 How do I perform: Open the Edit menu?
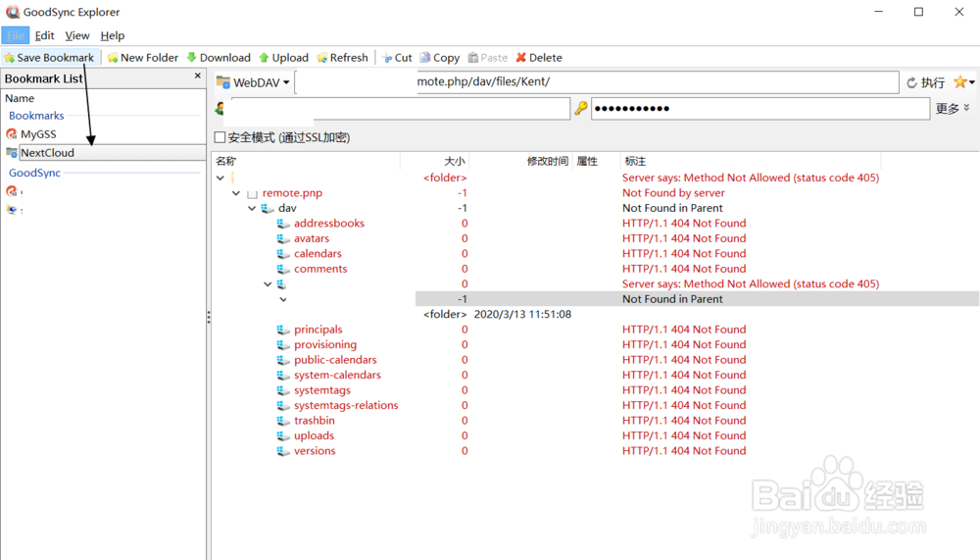pyautogui.click(x=44, y=35)
